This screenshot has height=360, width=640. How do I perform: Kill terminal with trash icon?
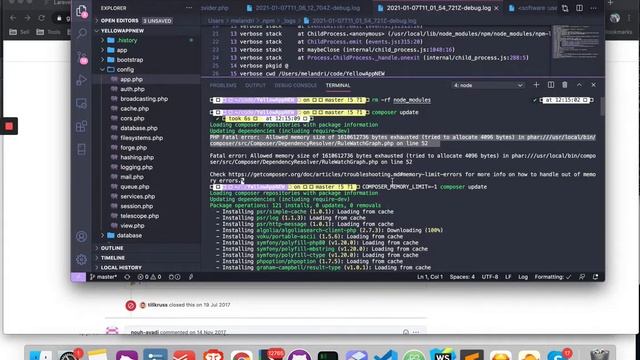point(565,85)
